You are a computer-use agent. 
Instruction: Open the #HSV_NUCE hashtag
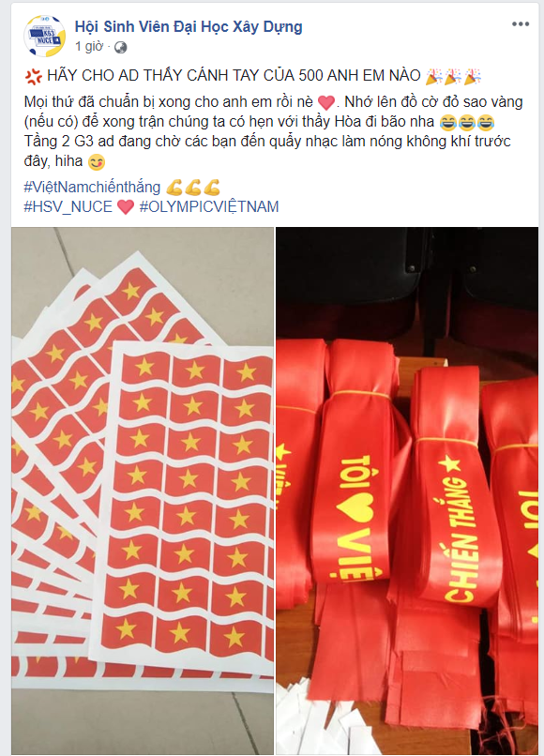[68, 206]
